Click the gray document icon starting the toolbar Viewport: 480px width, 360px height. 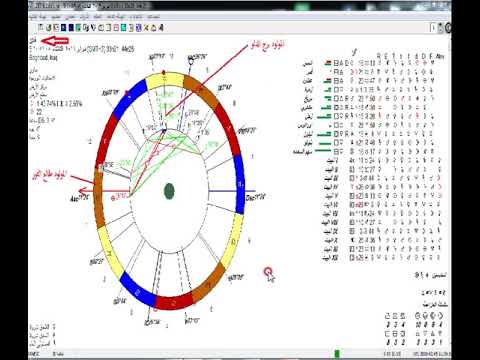[x=41, y=28]
